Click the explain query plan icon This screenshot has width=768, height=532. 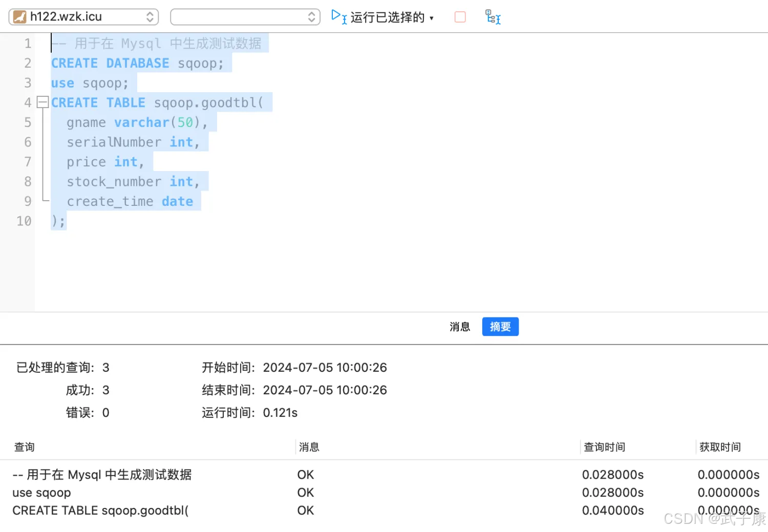(493, 17)
